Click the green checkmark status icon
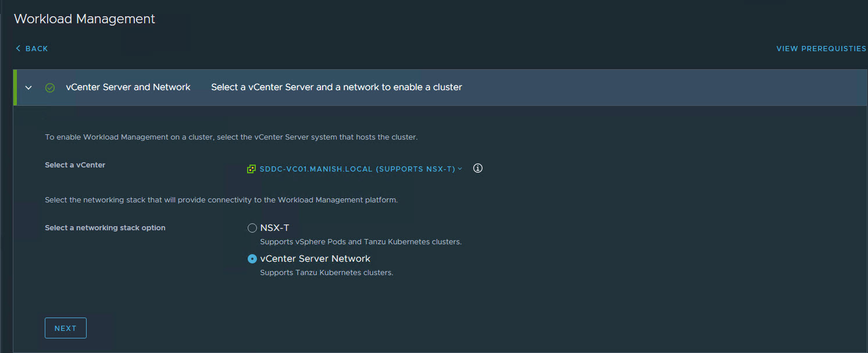 pos(50,88)
